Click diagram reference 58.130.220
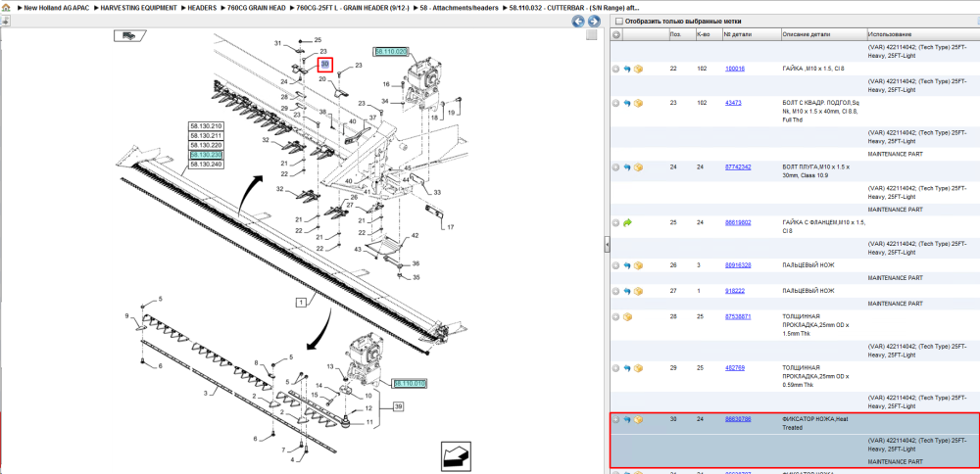The image size is (980, 474). click(x=206, y=145)
